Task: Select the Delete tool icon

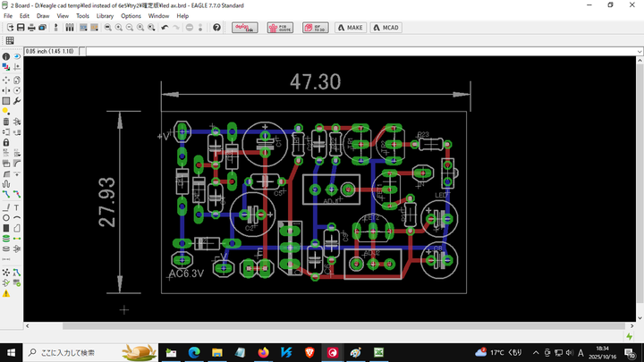Action: pyautogui.click(x=6, y=122)
